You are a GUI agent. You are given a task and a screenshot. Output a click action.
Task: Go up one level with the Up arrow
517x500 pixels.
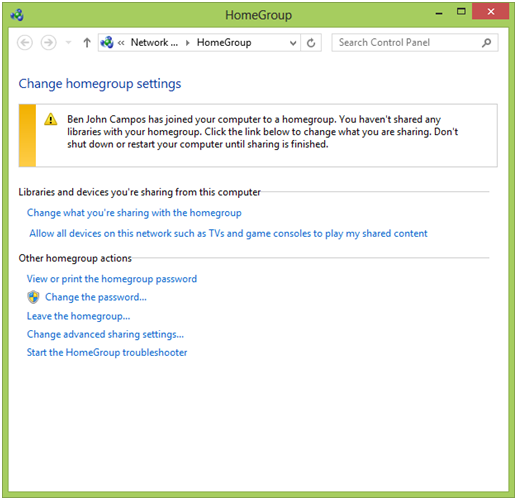87,43
